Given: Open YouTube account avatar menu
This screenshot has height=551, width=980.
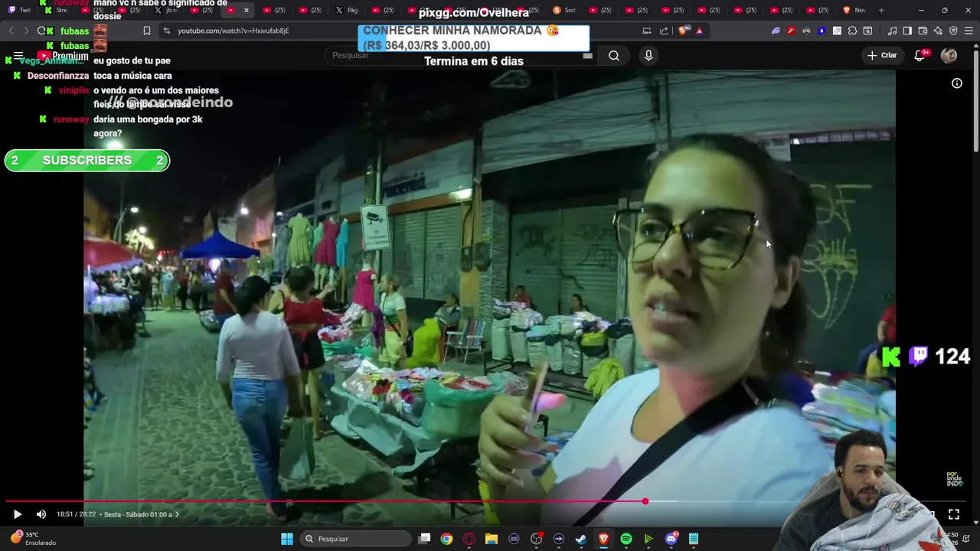Looking at the screenshot, I should pos(949,55).
